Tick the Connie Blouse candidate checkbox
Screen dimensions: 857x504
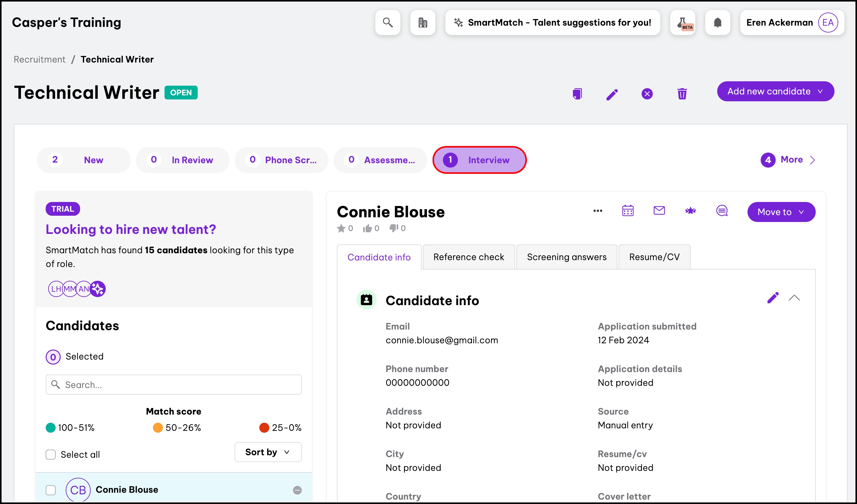[x=51, y=490]
